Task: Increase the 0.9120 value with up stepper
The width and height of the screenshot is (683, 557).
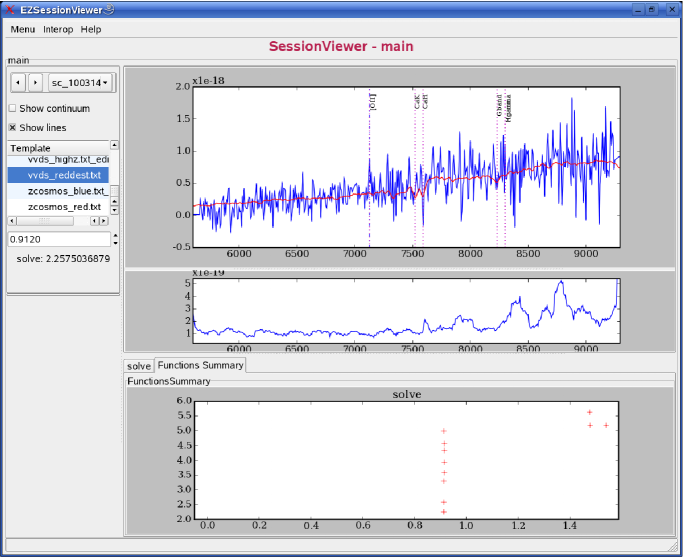Action: 114,236
